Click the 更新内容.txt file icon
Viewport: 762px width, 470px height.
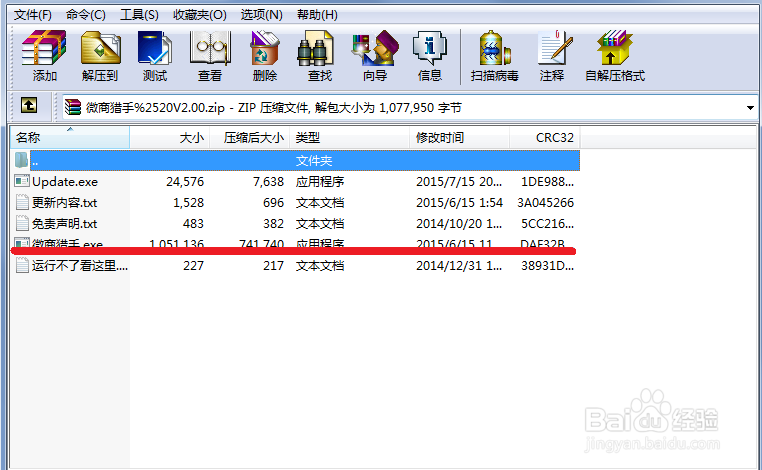point(22,202)
